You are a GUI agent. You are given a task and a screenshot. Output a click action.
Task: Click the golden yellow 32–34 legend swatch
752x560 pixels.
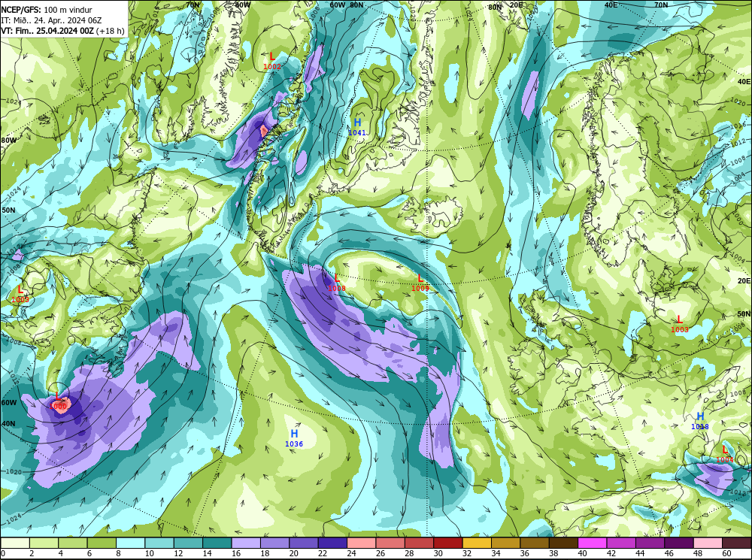click(x=477, y=543)
